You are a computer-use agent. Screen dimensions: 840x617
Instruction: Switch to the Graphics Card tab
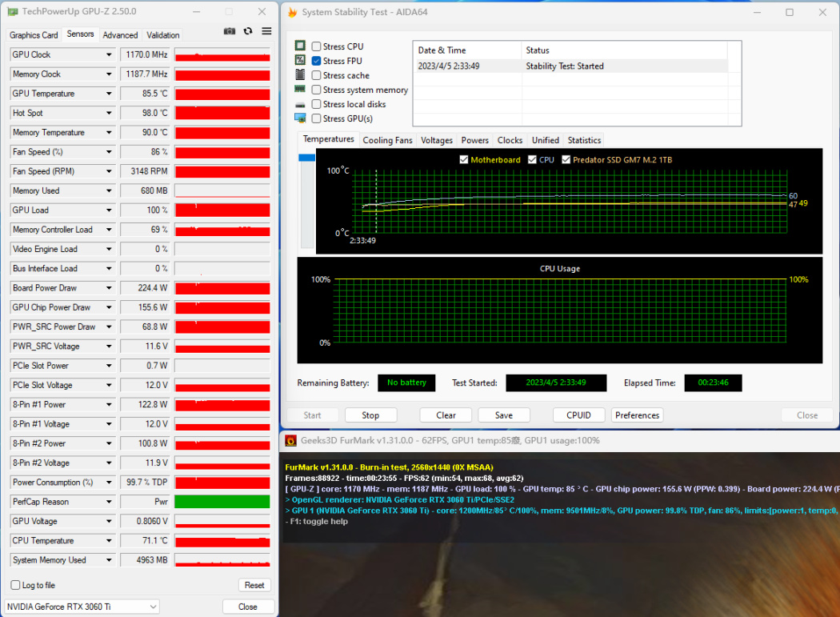click(34, 35)
